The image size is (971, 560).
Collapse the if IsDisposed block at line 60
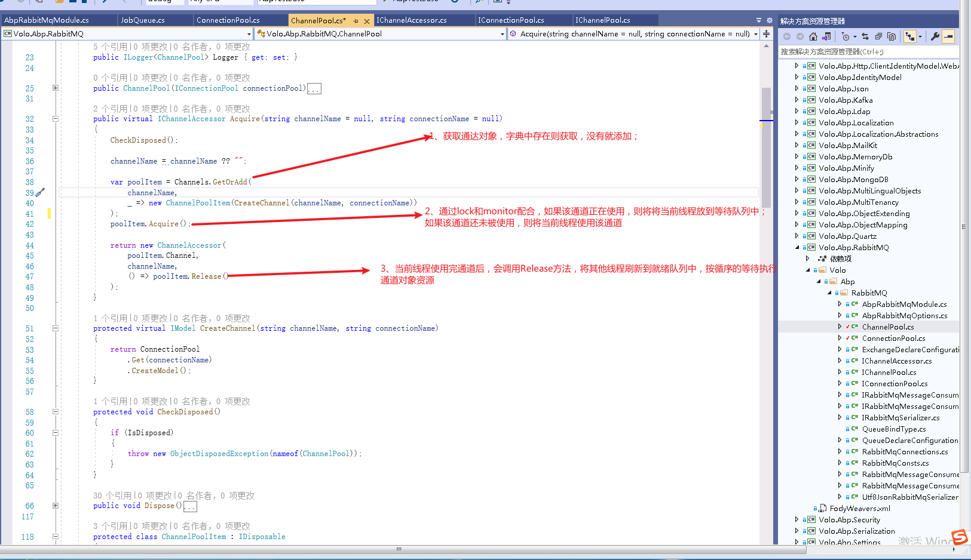56,433
